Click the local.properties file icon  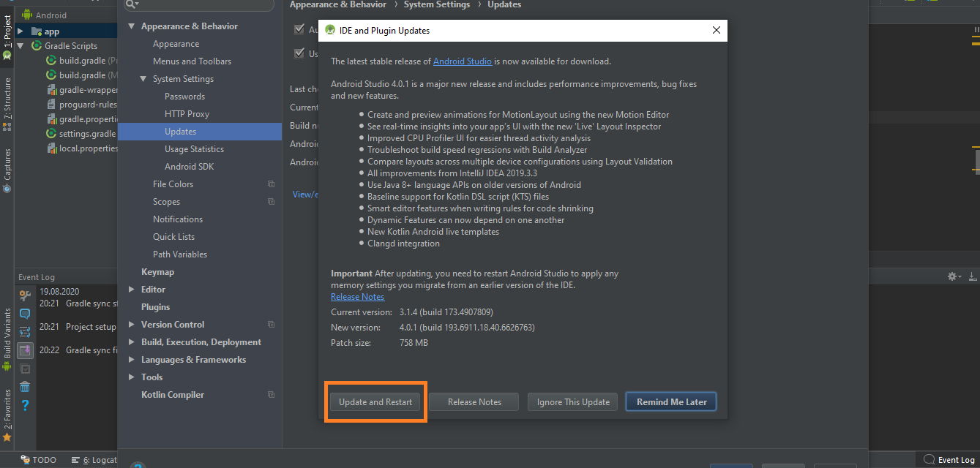tap(51, 148)
